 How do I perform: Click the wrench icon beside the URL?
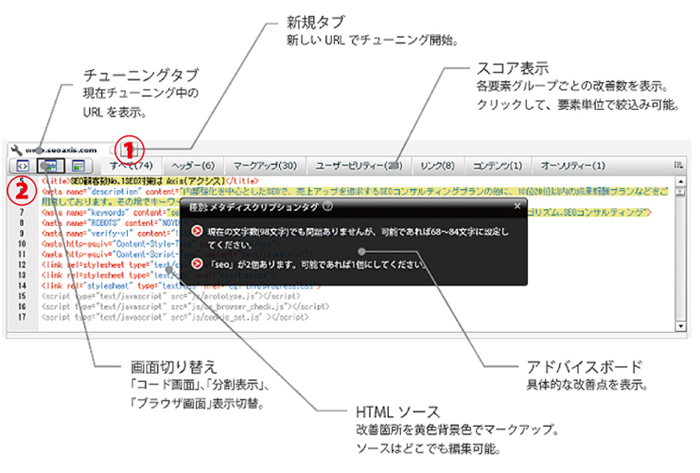tap(18, 148)
